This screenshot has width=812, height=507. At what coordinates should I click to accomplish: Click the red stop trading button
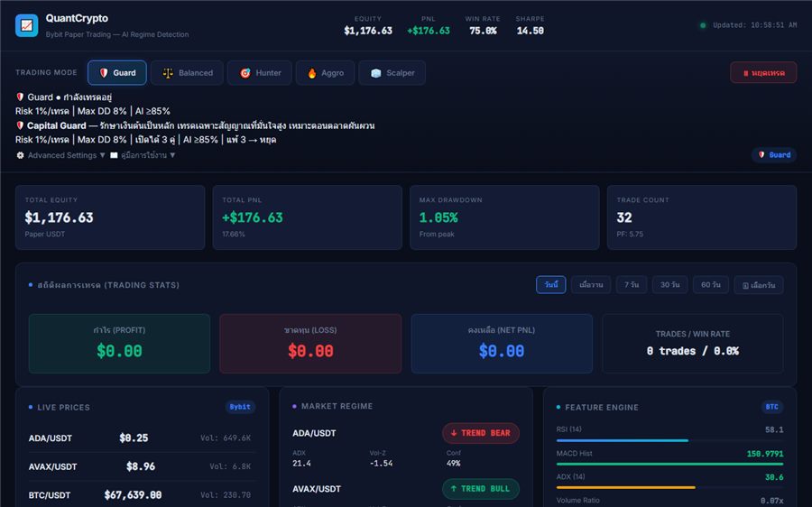[x=763, y=73]
